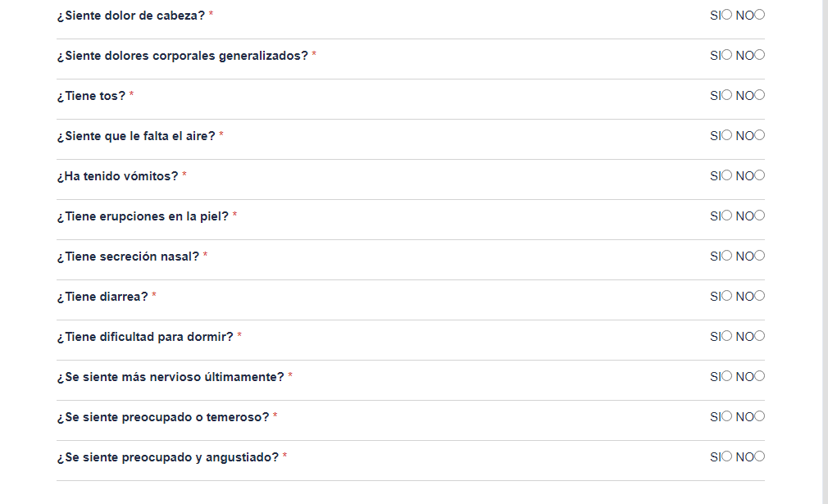Pick NO for erupciones en la piel
The image size is (828, 504).
(x=760, y=216)
